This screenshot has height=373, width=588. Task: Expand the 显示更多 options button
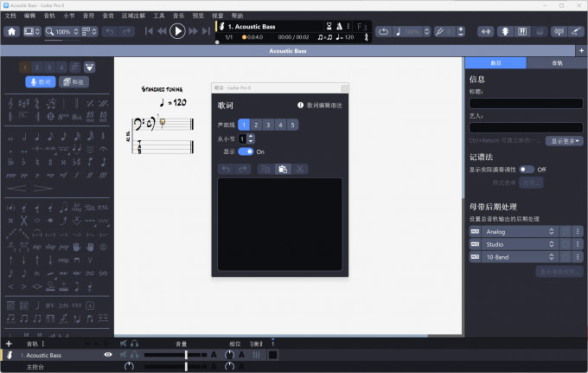(x=565, y=141)
